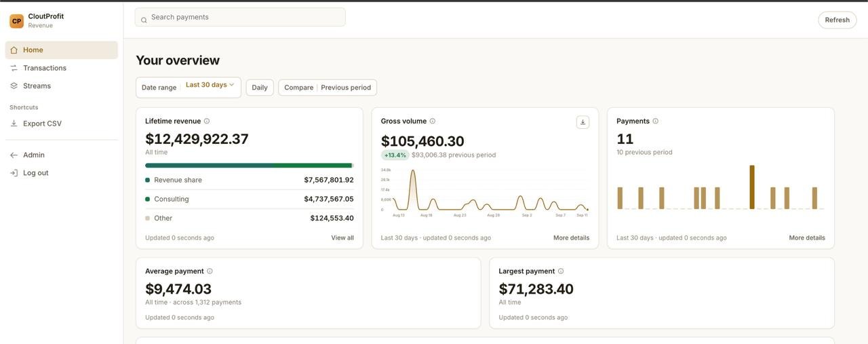The width and height of the screenshot is (868, 344).
Task: Click the $9,474.03 average payment value
Action: click(178, 289)
